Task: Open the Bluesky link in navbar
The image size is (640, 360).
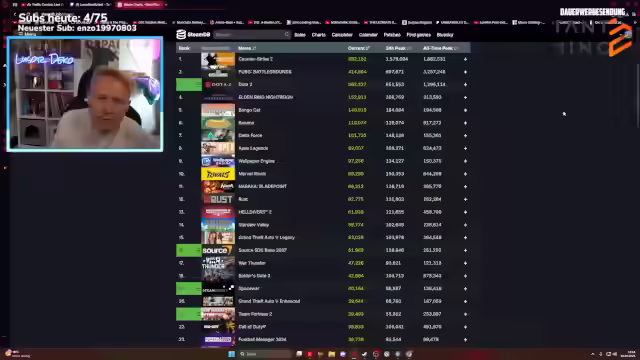Action: tap(445, 35)
